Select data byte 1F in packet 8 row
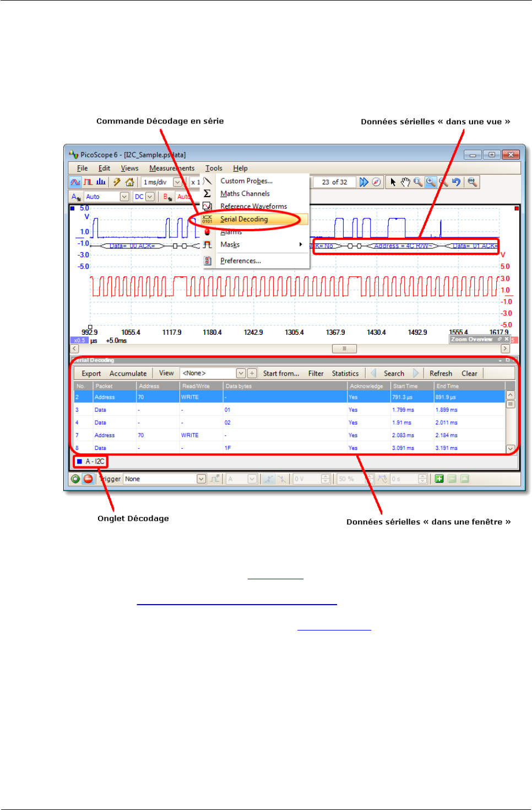The height and width of the screenshot is (810, 532). click(x=227, y=448)
